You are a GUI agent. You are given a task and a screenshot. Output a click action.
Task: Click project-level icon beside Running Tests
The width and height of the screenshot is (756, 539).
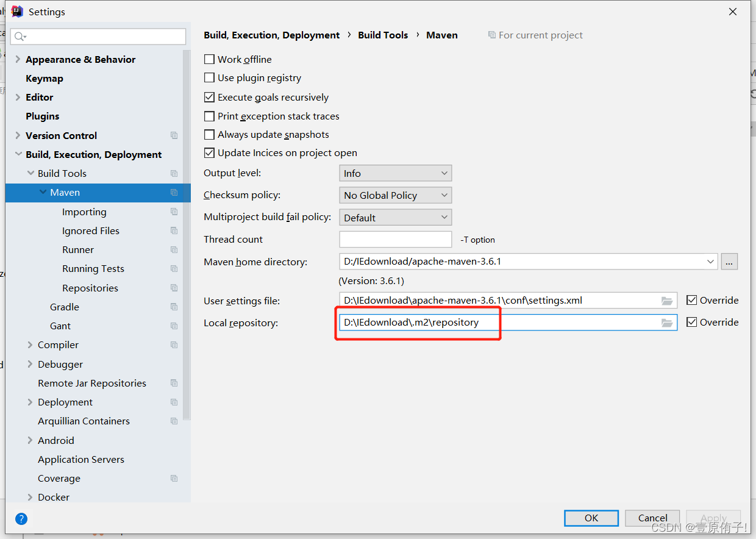click(x=174, y=268)
